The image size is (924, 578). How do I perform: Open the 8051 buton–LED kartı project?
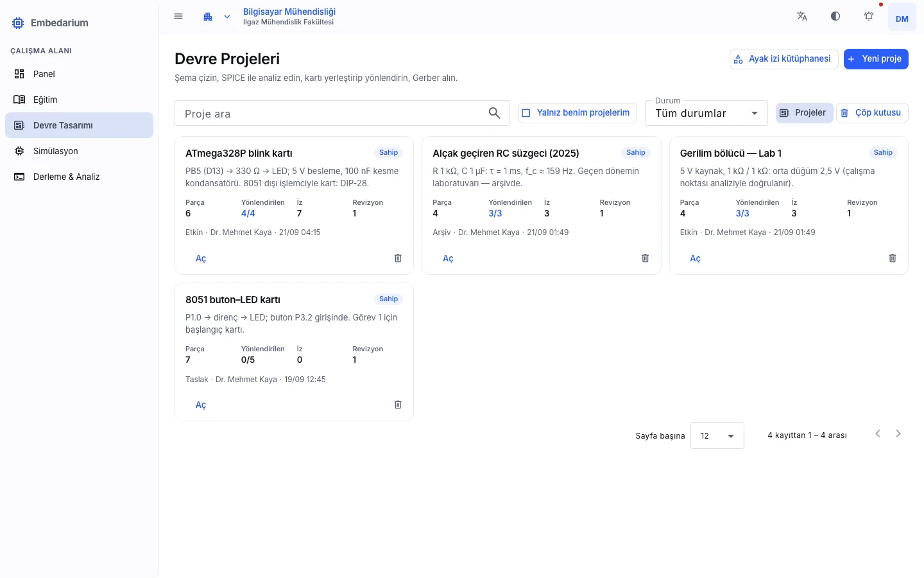[201, 405]
